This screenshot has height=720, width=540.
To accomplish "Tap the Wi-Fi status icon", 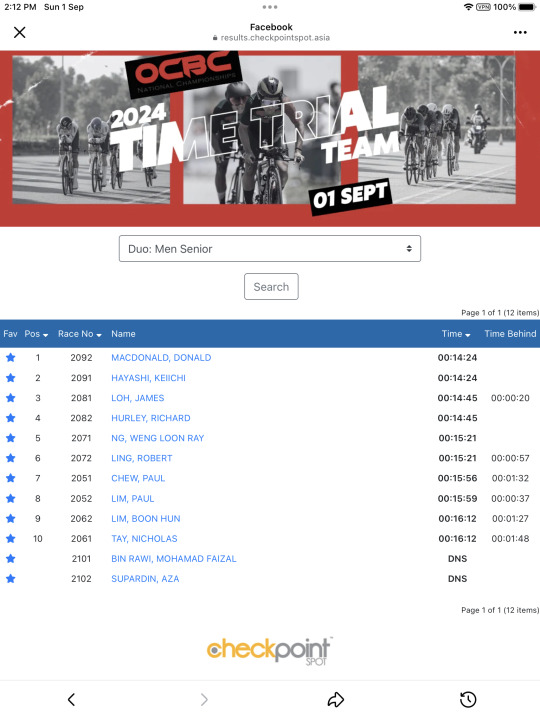I will (x=468, y=7).
